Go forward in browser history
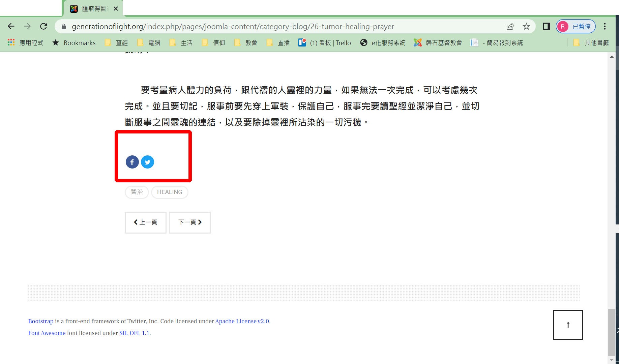 pos(27,26)
